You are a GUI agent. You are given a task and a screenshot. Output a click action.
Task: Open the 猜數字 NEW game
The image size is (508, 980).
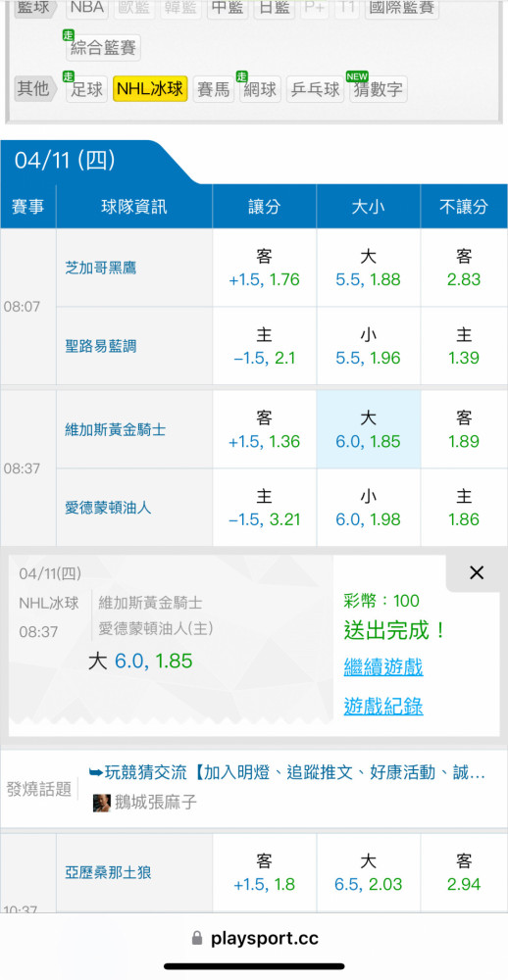[378, 89]
